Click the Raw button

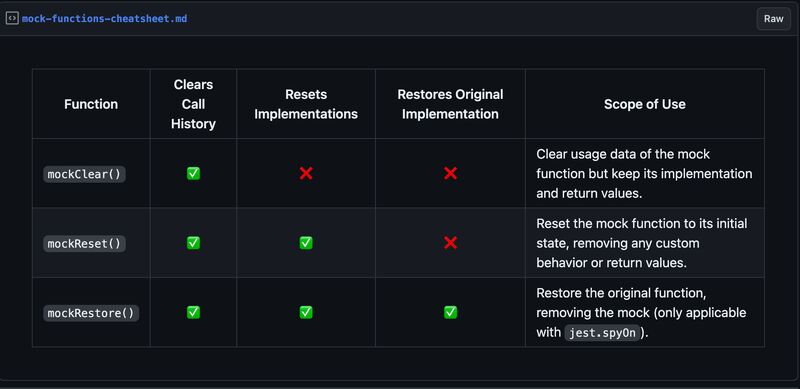773,19
